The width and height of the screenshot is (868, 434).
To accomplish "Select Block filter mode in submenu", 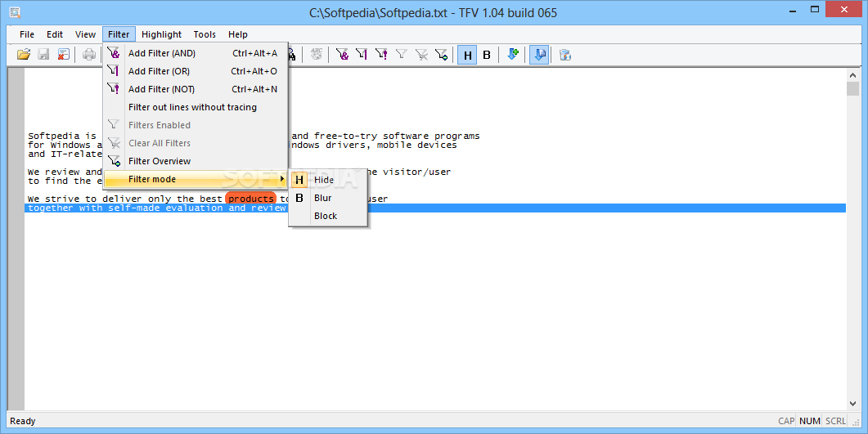I will (x=328, y=216).
